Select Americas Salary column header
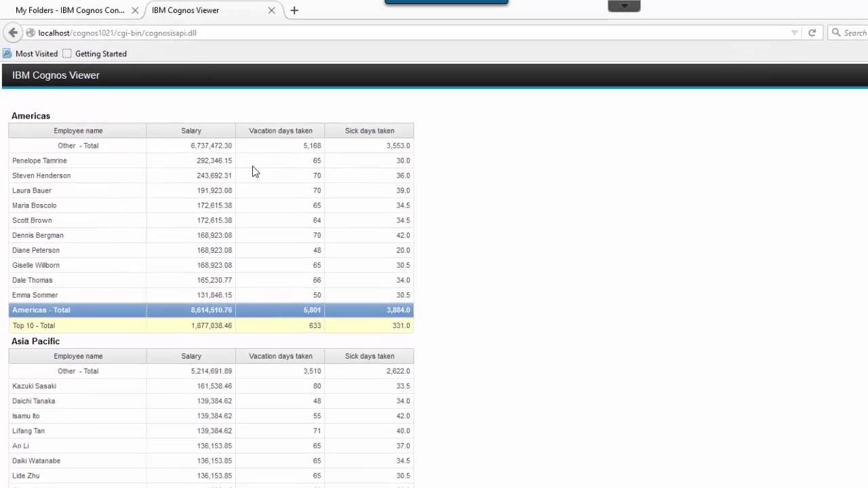 [x=191, y=131]
